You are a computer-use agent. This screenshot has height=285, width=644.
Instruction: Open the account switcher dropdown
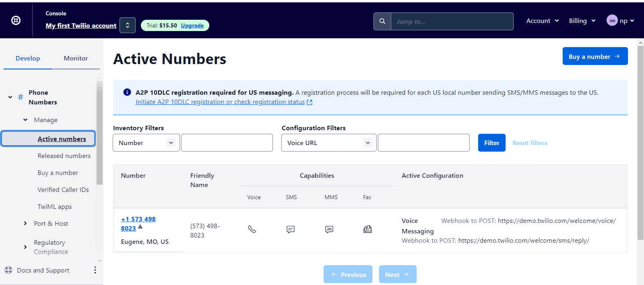pos(128,25)
